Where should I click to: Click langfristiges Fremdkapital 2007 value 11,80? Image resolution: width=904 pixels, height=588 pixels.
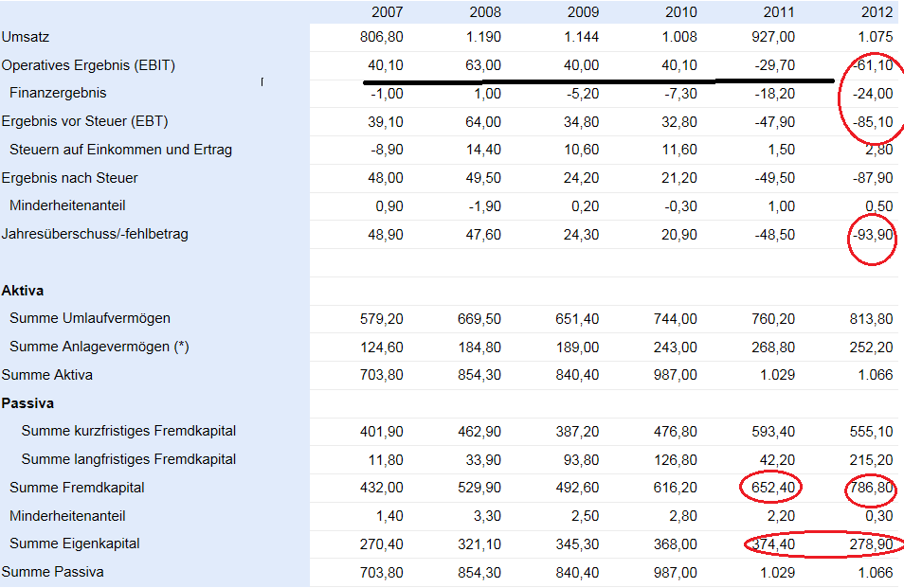385,460
